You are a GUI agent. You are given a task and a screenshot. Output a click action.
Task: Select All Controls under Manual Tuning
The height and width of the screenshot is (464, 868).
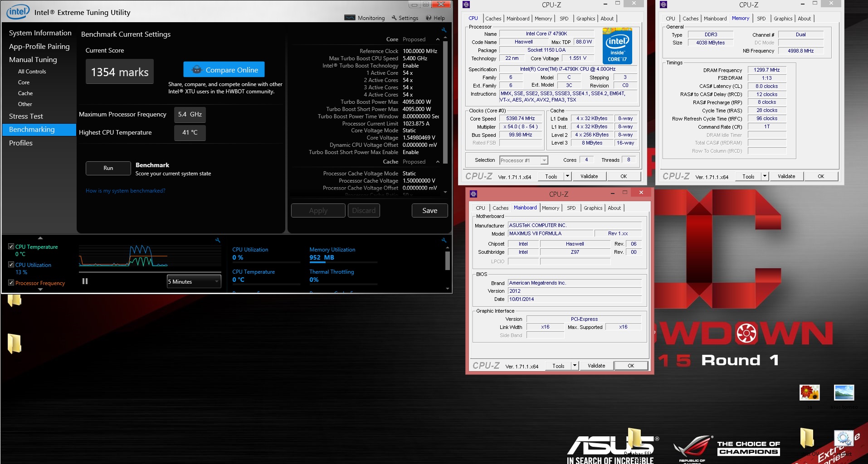pyautogui.click(x=32, y=72)
